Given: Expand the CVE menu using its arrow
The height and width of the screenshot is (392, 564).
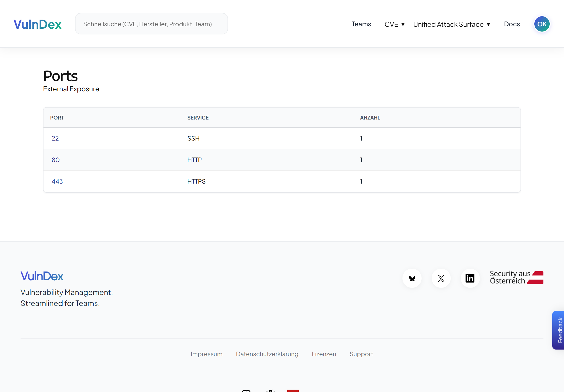Looking at the screenshot, I should click(403, 24).
